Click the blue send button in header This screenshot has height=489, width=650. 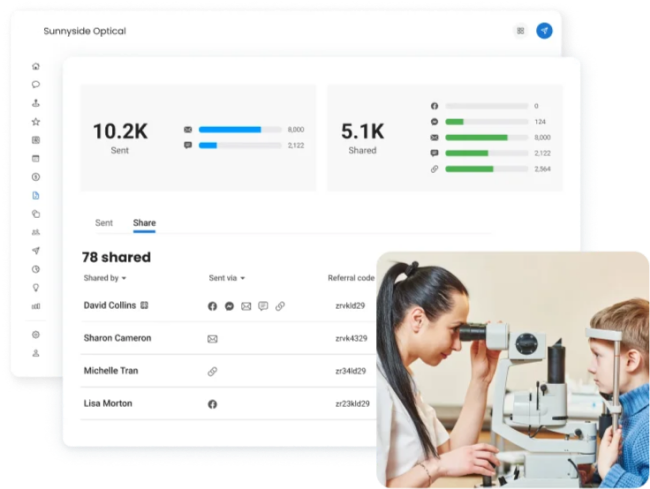544,31
